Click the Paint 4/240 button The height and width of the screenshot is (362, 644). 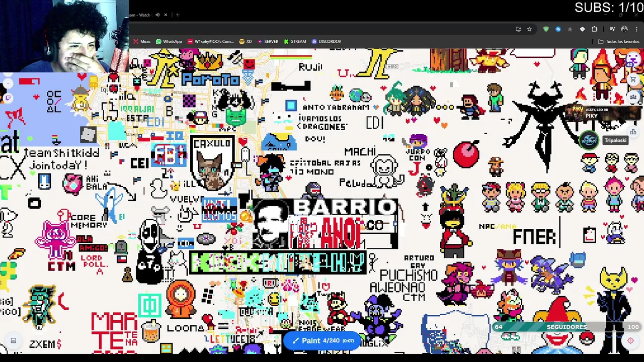[x=322, y=340]
